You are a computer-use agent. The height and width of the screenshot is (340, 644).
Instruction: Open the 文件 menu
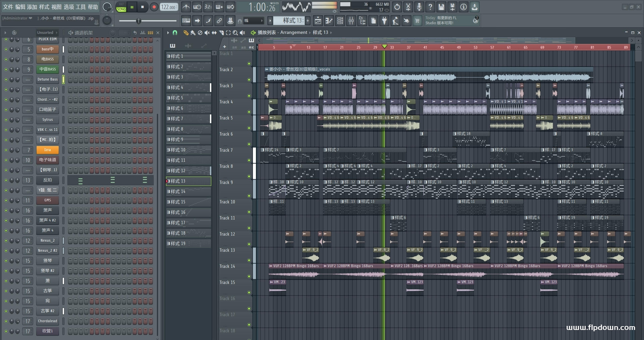point(8,7)
